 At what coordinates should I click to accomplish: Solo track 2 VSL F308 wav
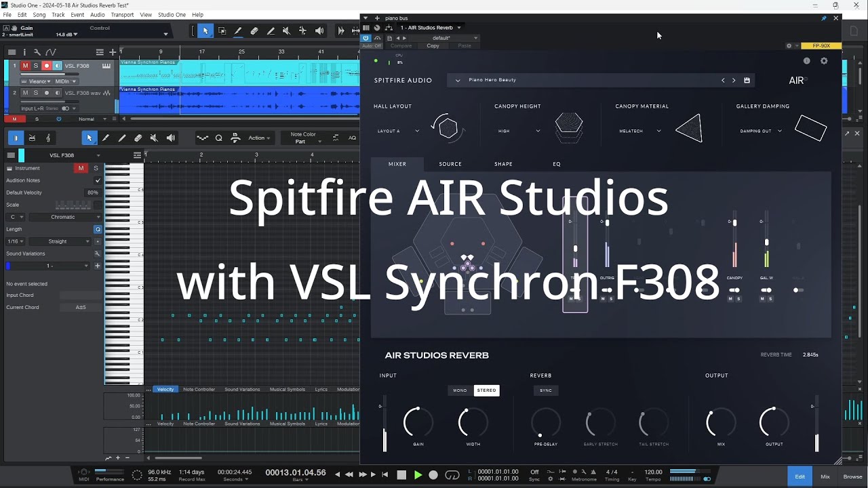click(35, 93)
